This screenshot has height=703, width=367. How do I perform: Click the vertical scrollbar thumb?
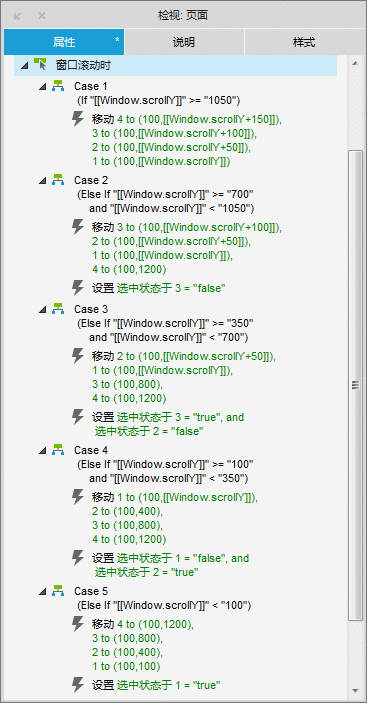[x=355, y=385]
